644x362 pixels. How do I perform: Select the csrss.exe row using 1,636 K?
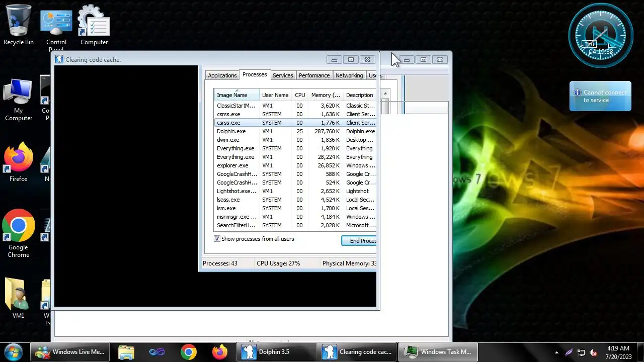295,114
